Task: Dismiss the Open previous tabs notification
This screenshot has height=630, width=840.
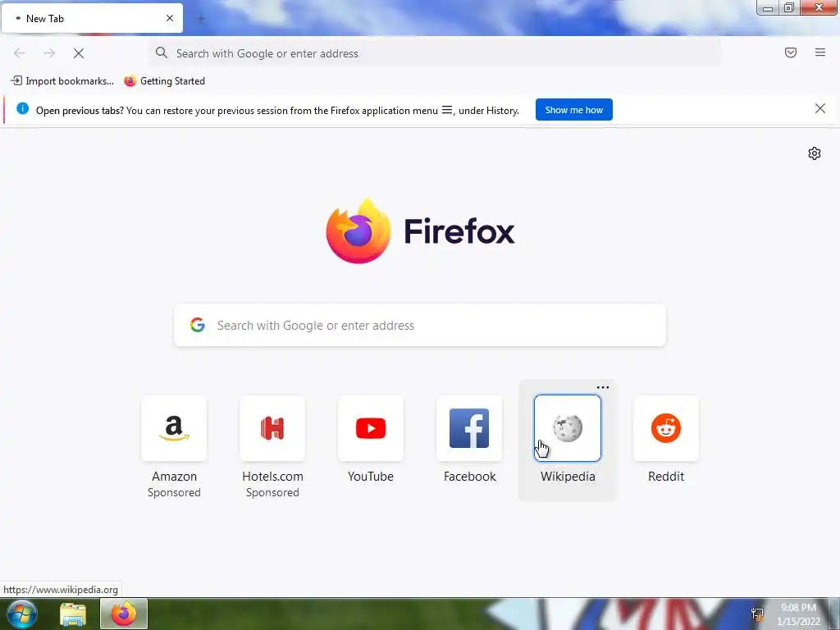Action: [x=820, y=109]
